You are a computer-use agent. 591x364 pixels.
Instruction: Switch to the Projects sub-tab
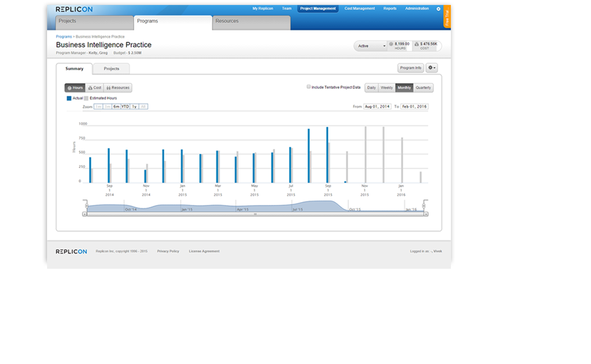click(x=111, y=68)
